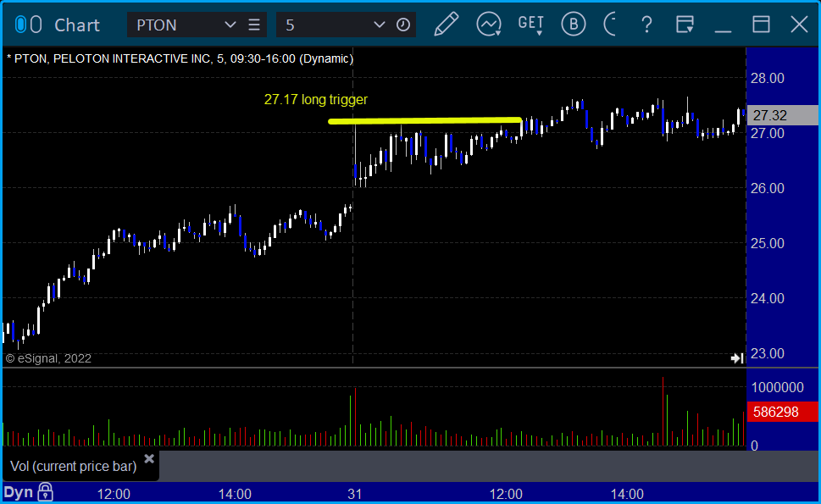The width and height of the screenshot is (821, 504).
Task: Open the time template clock icon
Action: tap(403, 25)
